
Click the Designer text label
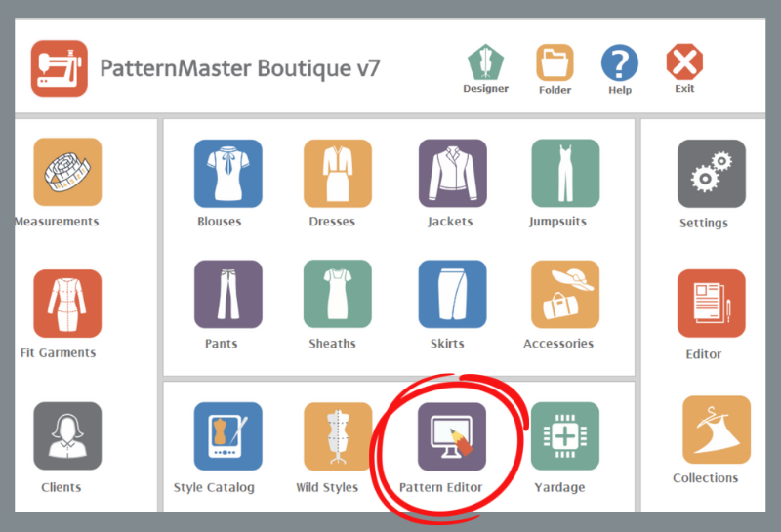[x=485, y=89]
